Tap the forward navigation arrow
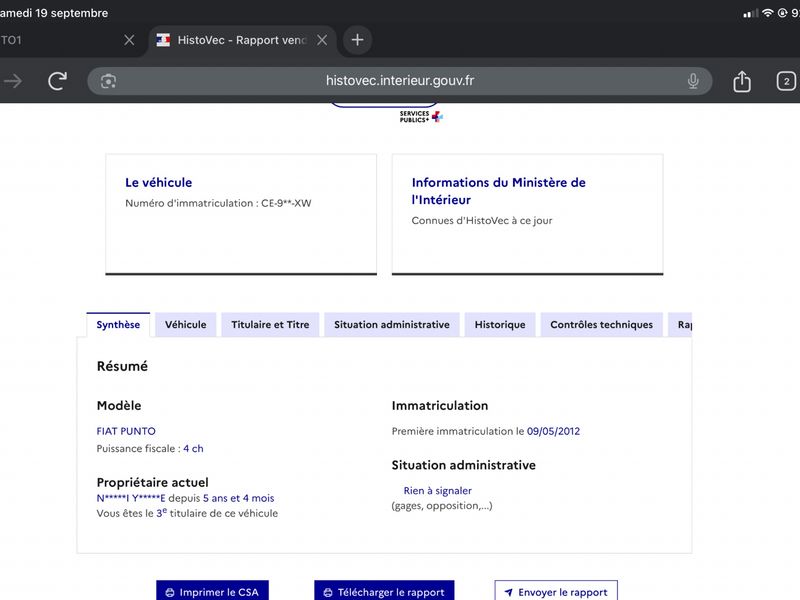 (13, 81)
